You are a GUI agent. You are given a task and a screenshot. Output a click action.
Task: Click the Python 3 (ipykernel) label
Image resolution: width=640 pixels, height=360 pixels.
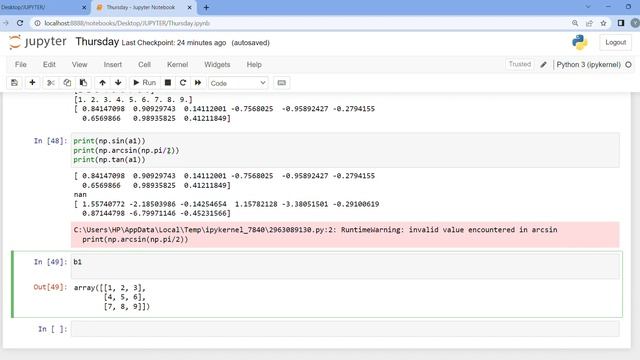click(588, 64)
